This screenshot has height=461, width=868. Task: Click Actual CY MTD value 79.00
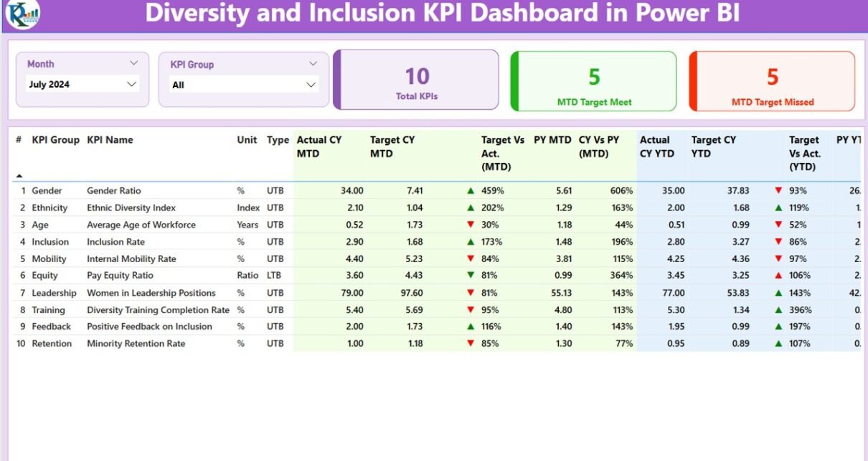[352, 293]
